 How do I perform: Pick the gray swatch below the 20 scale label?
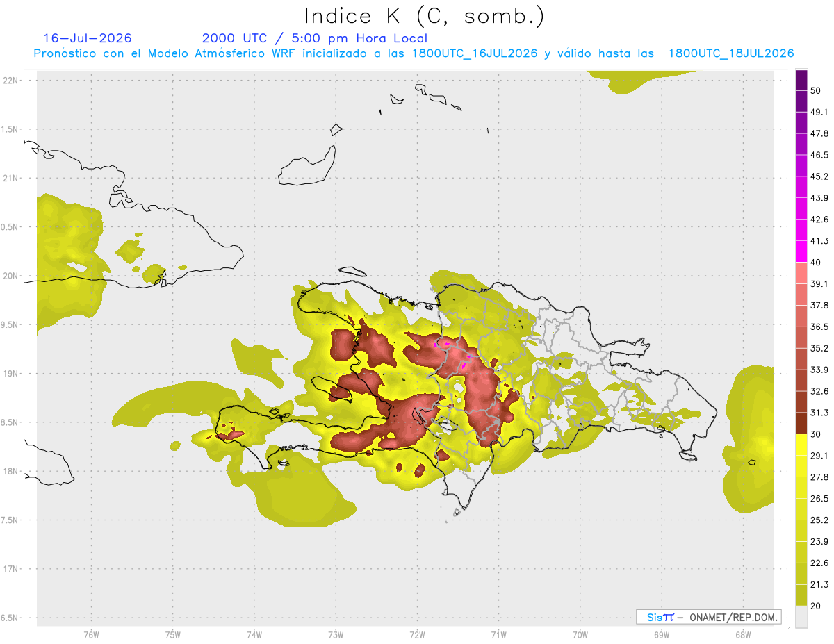[801, 617]
